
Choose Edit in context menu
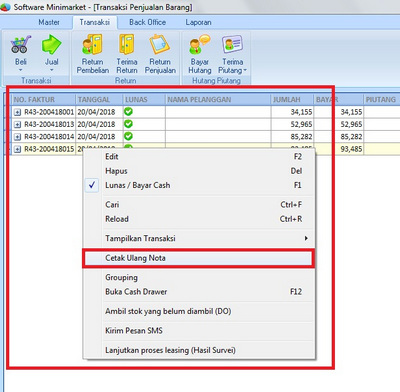click(199, 157)
